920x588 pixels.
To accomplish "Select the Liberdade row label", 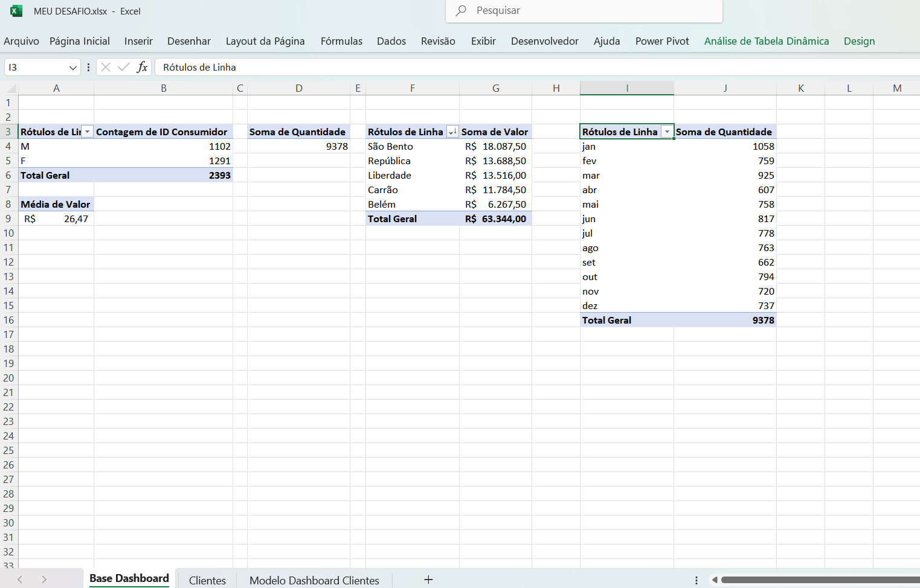I will tap(413, 175).
